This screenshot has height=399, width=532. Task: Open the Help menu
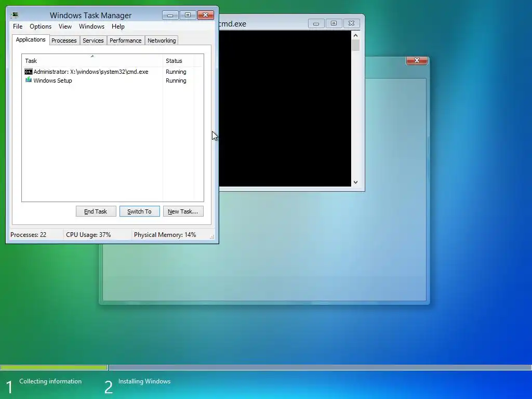click(x=118, y=26)
